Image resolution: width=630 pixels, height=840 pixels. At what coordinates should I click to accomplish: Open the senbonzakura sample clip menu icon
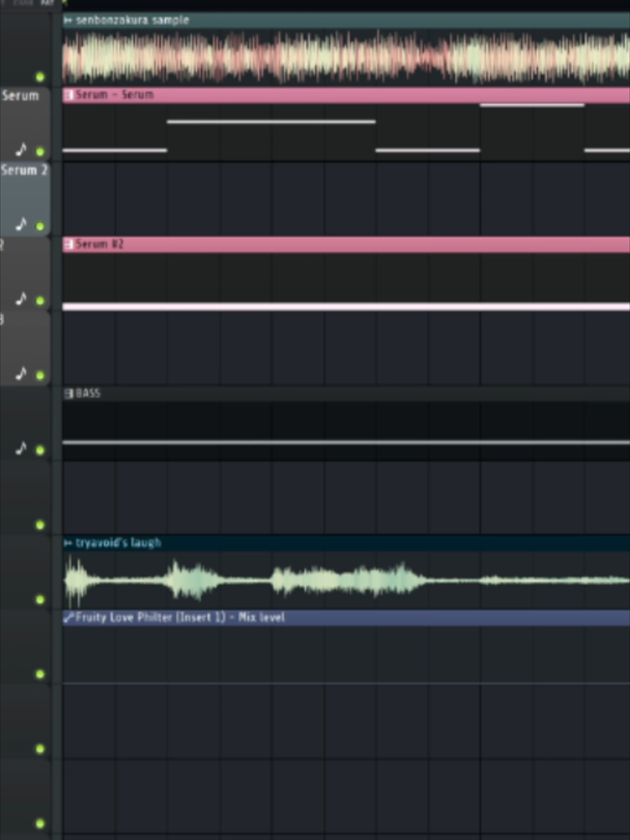click(x=68, y=20)
